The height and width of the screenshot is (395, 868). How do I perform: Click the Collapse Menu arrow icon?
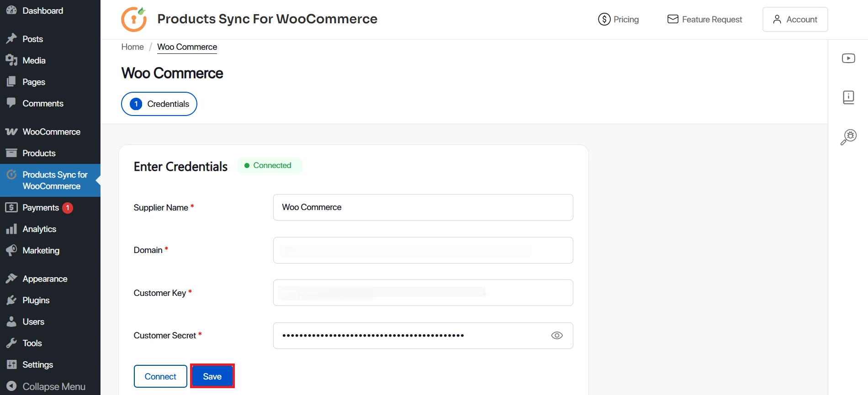coord(11,386)
